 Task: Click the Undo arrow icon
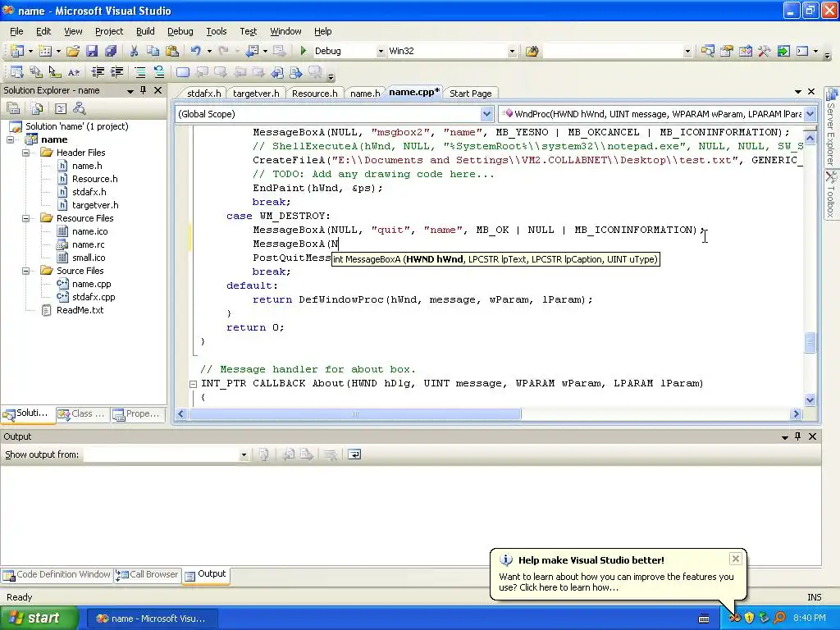[195, 51]
